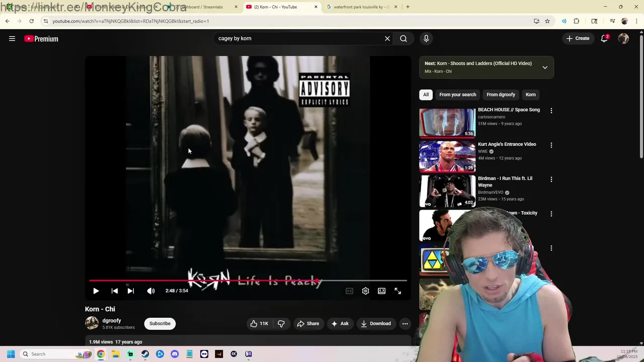Open more actions ellipsis under video

coord(405,323)
